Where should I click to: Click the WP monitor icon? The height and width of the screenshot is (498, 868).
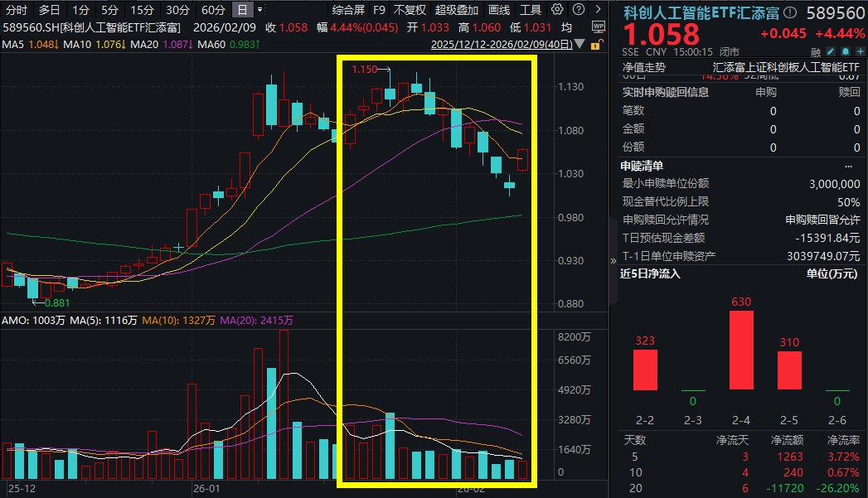pyautogui.click(x=598, y=27)
